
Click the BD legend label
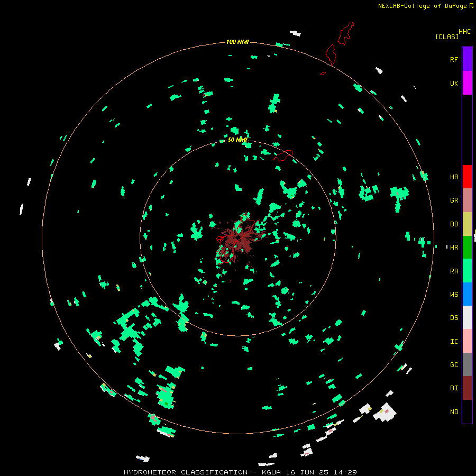(454, 224)
